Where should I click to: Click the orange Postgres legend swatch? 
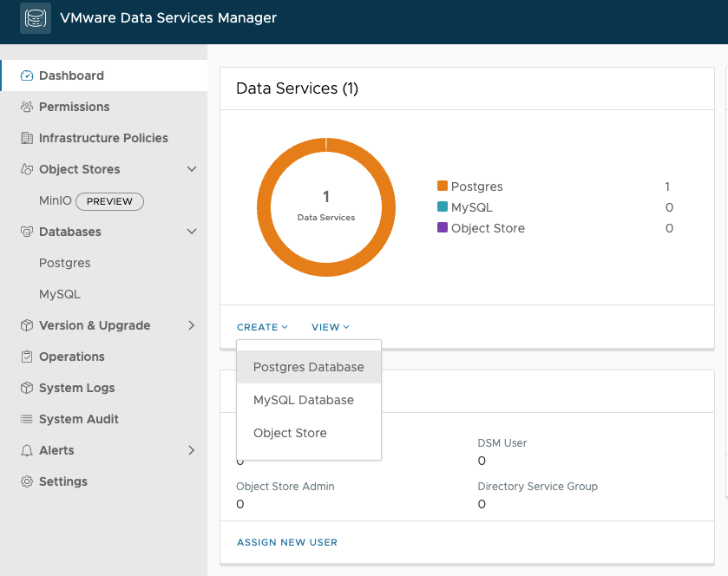click(x=443, y=187)
